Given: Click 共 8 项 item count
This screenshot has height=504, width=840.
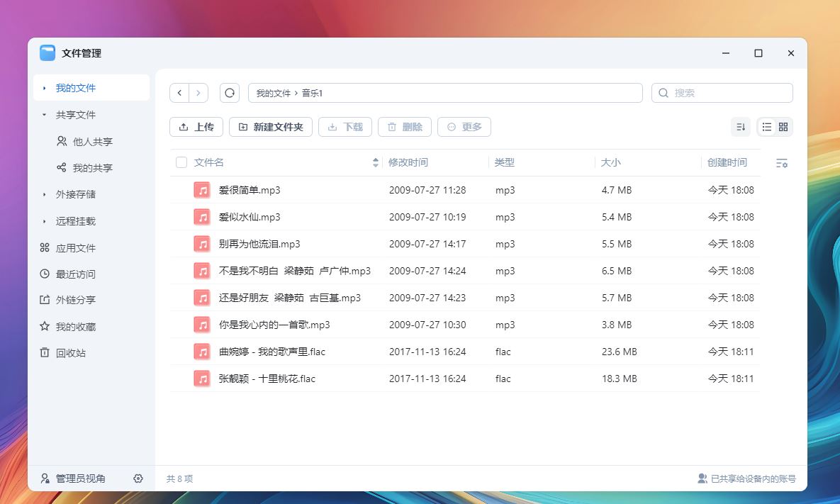Looking at the screenshot, I should tap(179, 478).
